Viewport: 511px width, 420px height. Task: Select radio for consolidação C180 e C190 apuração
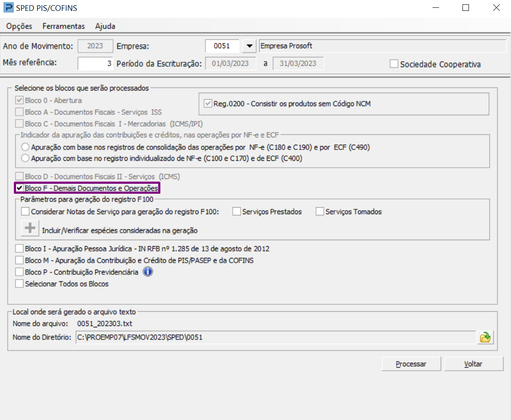pos(25,147)
